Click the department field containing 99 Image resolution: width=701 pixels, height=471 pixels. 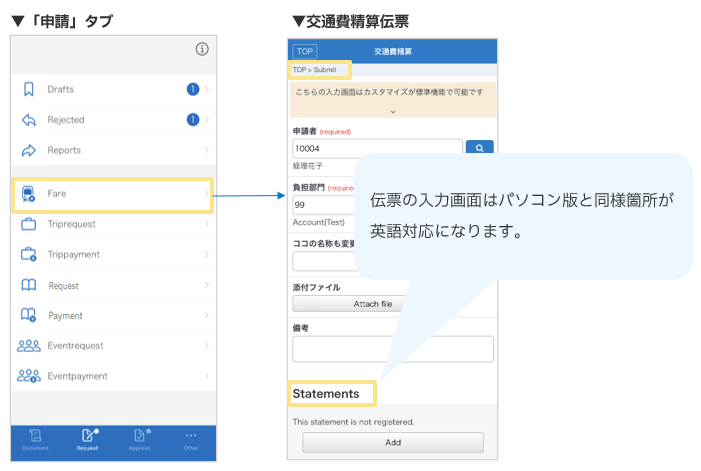pos(324,205)
